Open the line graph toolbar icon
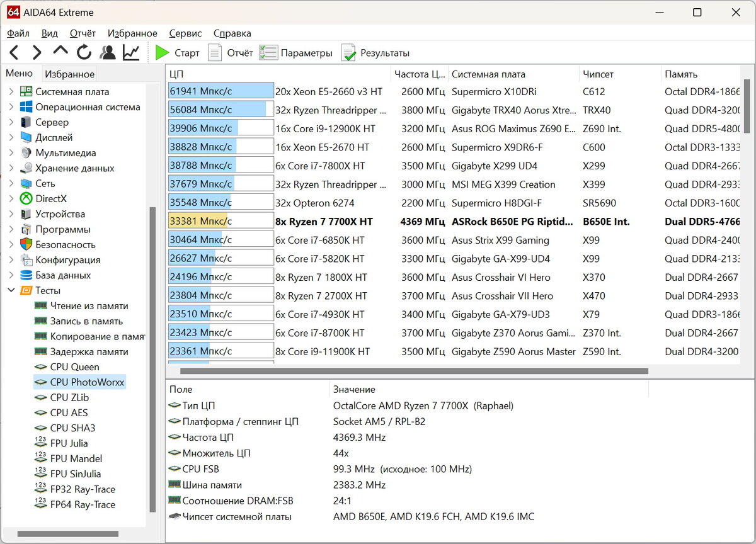The width and height of the screenshot is (756, 544). point(131,53)
